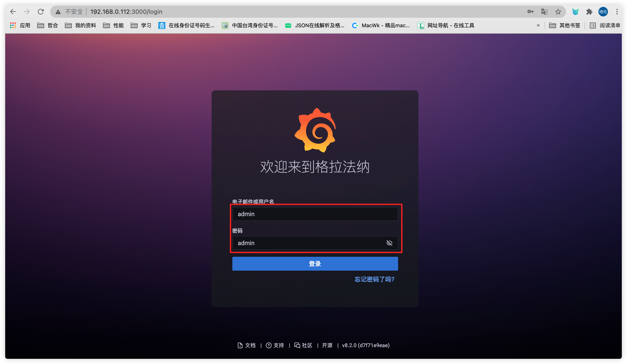Open the 忘记密码了吗? link

[375, 279]
